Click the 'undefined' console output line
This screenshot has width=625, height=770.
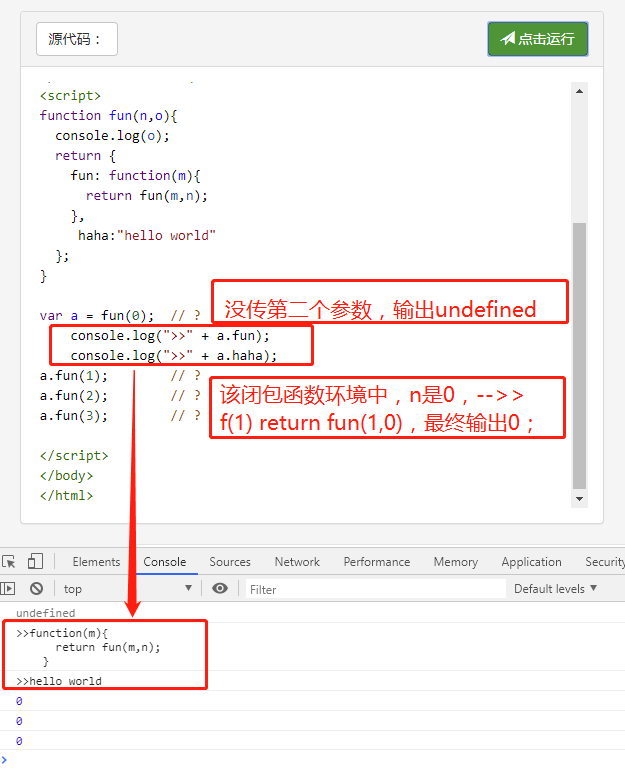pos(46,613)
